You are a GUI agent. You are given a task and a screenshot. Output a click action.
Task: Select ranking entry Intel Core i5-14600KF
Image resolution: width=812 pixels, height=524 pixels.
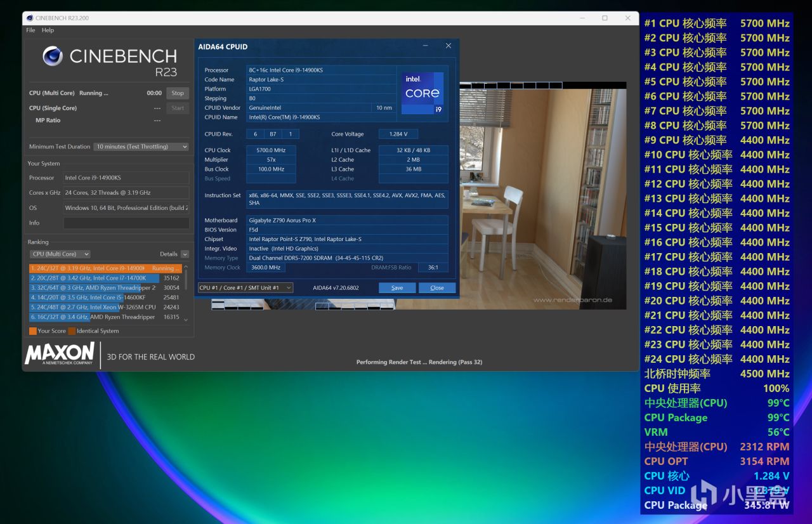pos(105,297)
